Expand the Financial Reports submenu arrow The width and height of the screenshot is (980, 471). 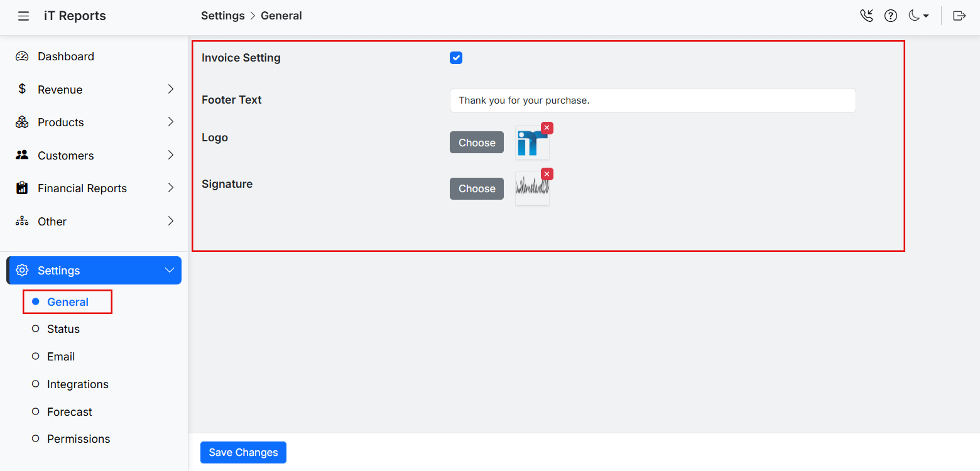170,188
